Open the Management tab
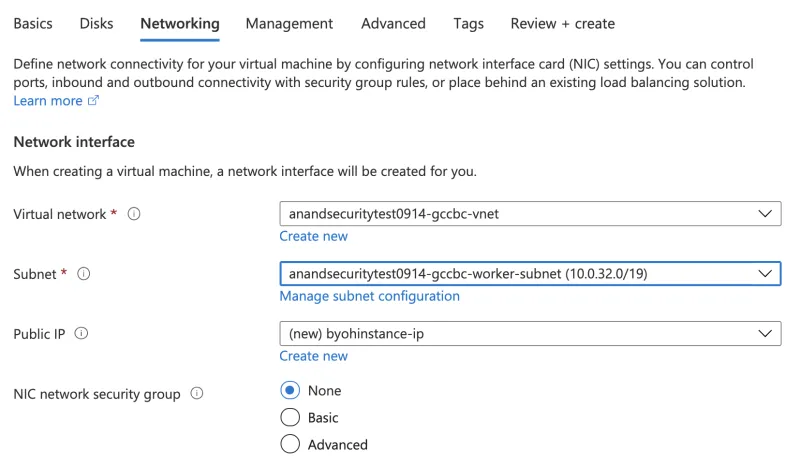 click(289, 23)
